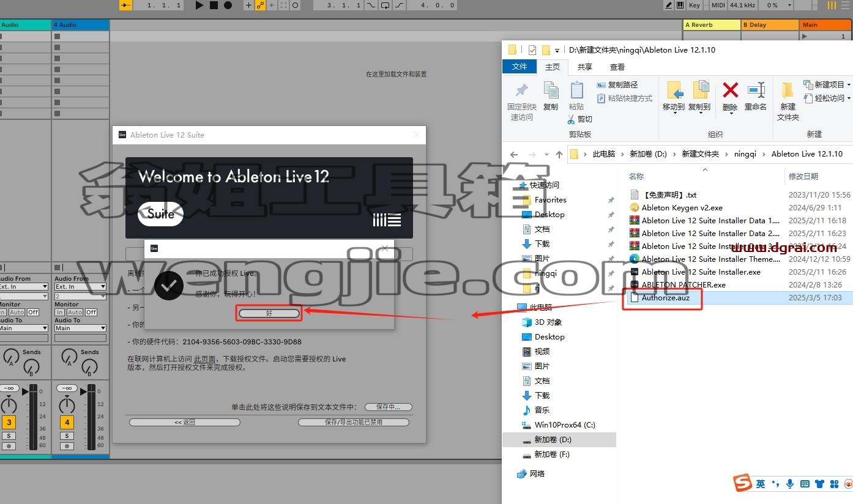Open track 4 Audio To Main dropdown
Viewport: 853px width, 504px height.
pos(80,328)
